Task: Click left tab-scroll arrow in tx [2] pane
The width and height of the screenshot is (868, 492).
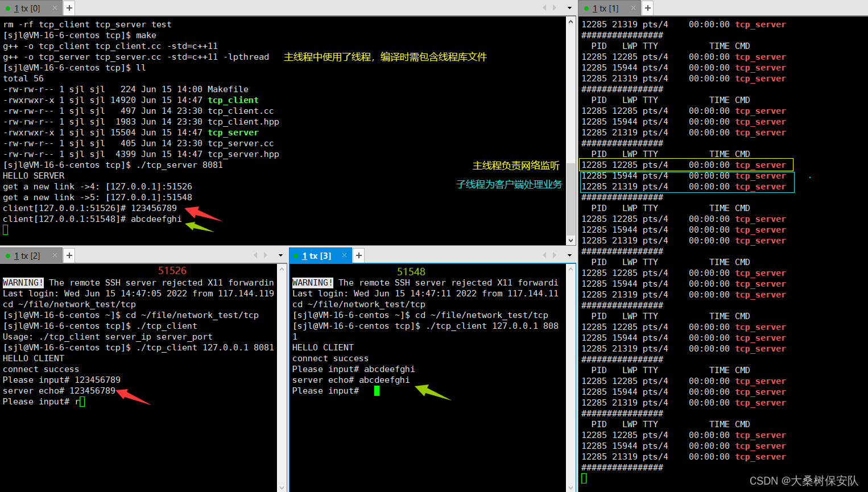Action: point(255,255)
